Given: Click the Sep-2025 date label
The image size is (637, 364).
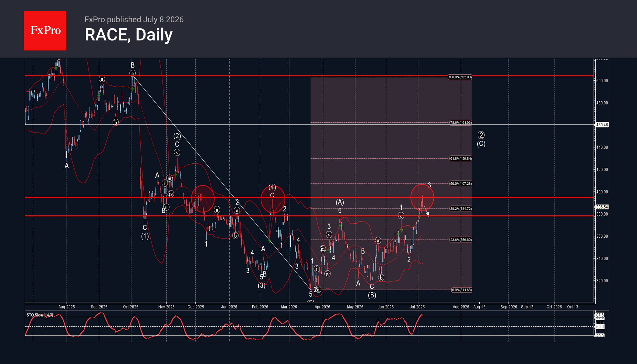Looking at the screenshot, I should point(99,307).
